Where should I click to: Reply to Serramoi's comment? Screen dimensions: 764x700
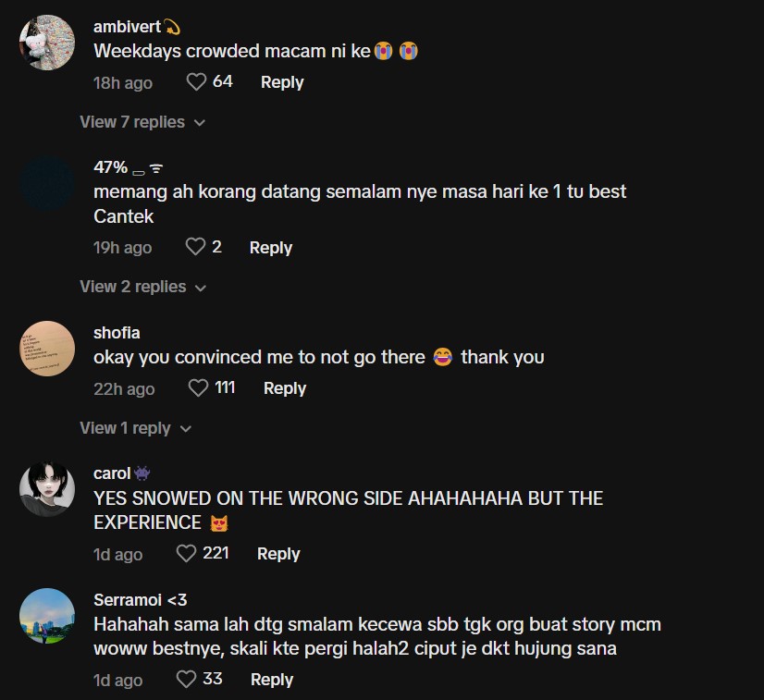coord(272,680)
